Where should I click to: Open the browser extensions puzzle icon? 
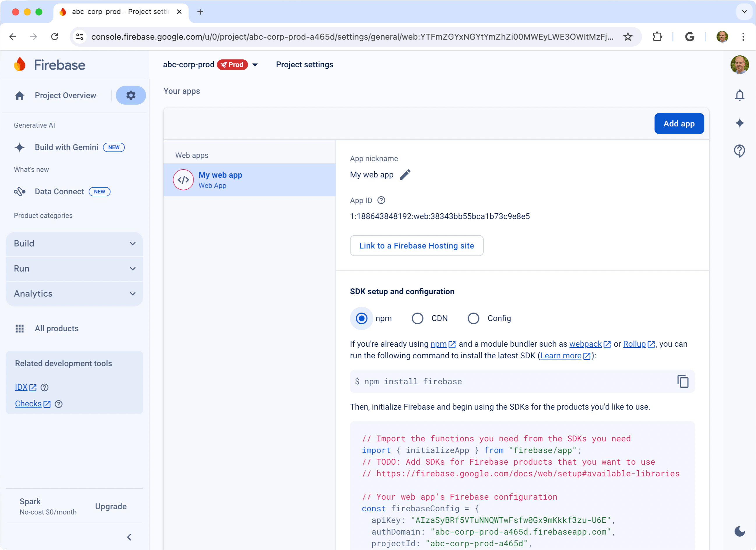657,37
